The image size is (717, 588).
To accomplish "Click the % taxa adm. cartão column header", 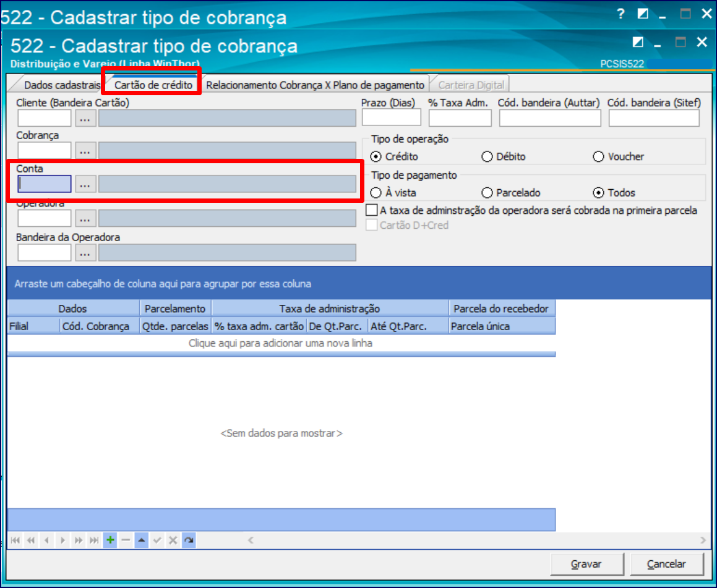I will [x=259, y=326].
